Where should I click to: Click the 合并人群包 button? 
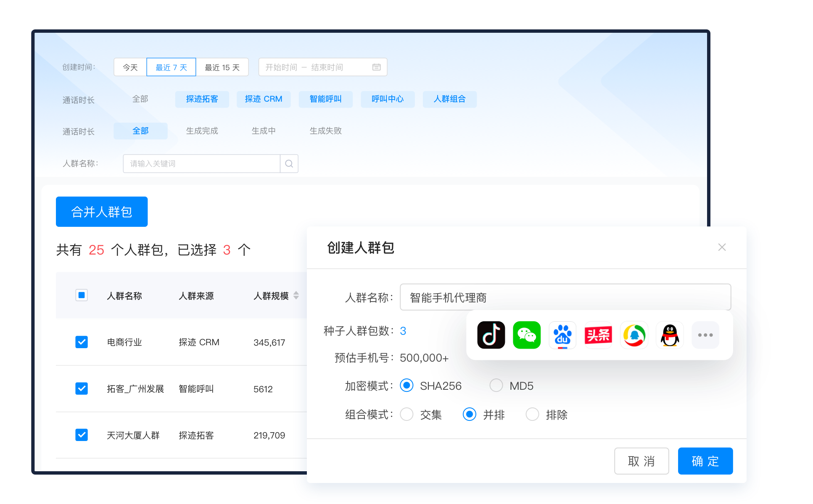click(x=101, y=212)
